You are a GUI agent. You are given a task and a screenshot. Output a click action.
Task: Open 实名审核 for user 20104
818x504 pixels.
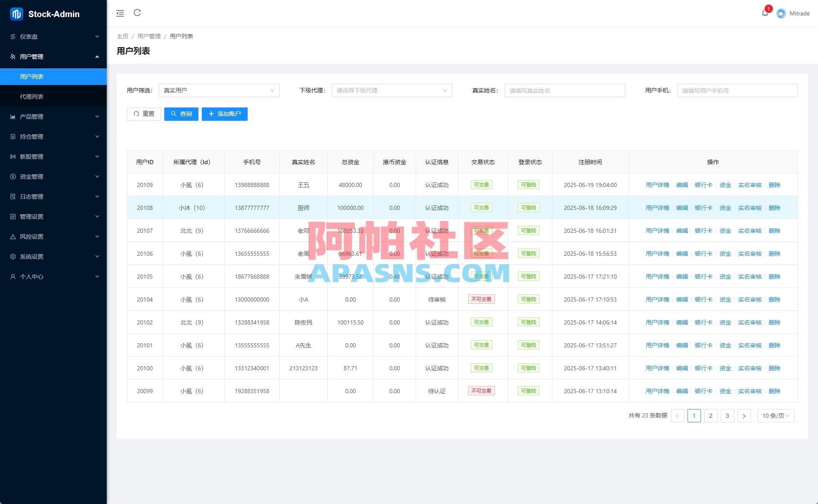(x=750, y=299)
